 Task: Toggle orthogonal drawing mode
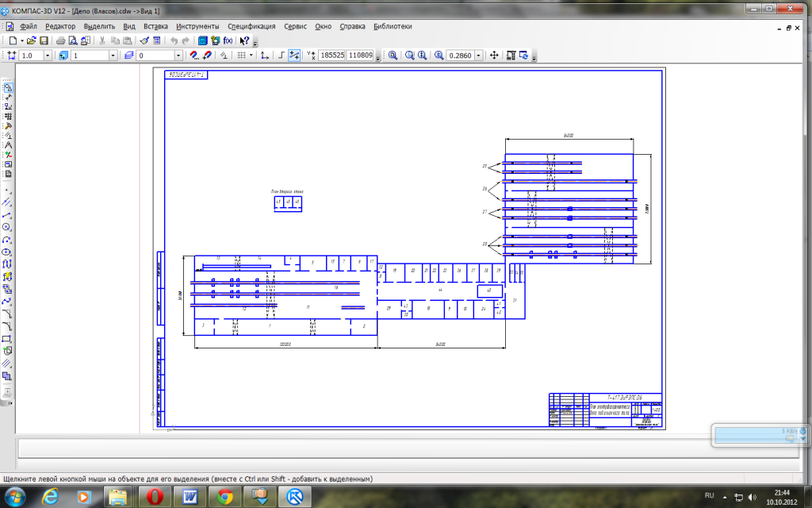pyautogui.click(x=282, y=55)
